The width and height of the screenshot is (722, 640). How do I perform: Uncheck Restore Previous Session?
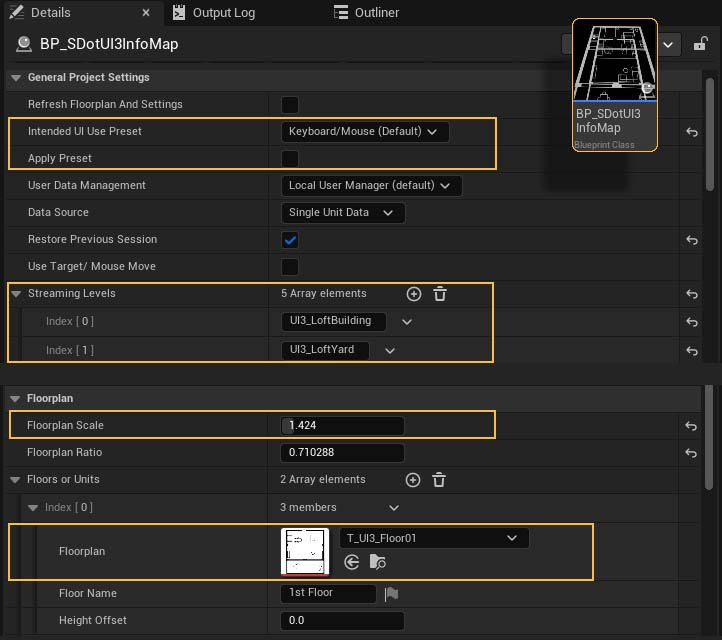[290, 240]
